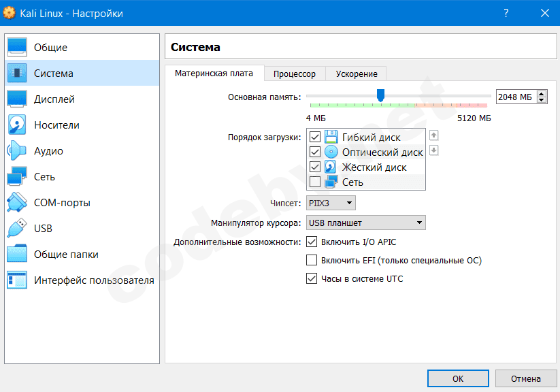Image resolution: width=560 pixels, height=392 pixels.
Task: Click the Сеть network icon
Action: point(16,177)
